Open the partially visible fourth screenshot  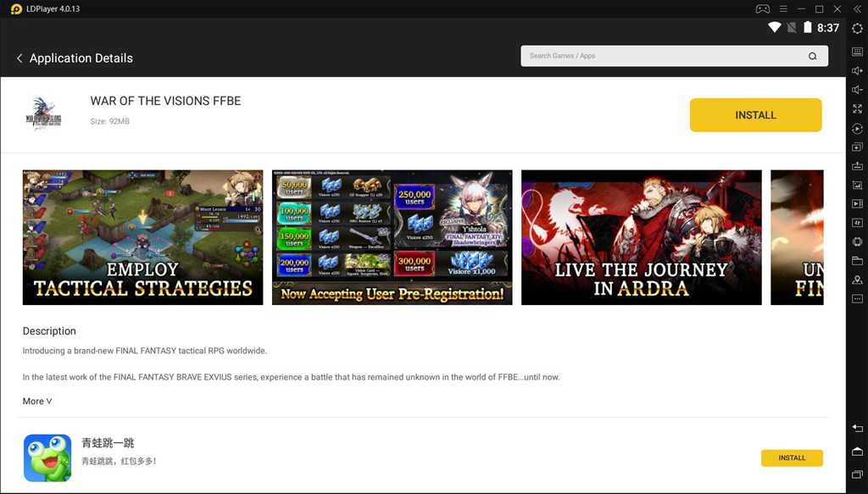(x=797, y=237)
